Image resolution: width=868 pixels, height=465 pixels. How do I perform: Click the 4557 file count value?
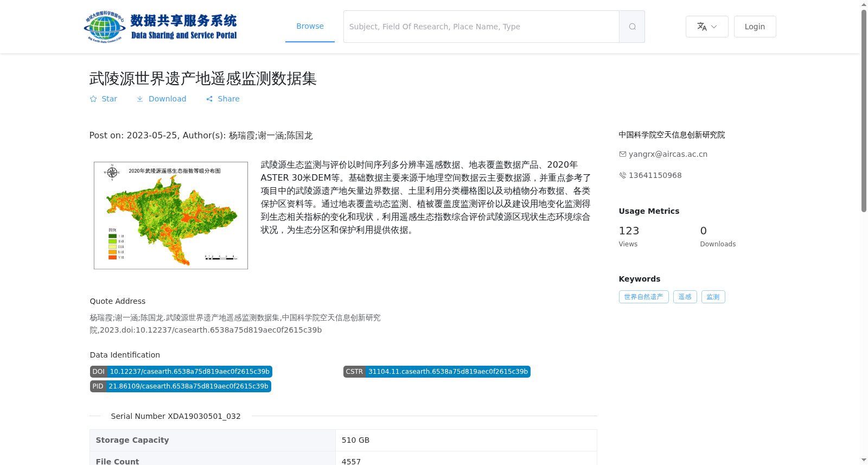pyautogui.click(x=351, y=461)
